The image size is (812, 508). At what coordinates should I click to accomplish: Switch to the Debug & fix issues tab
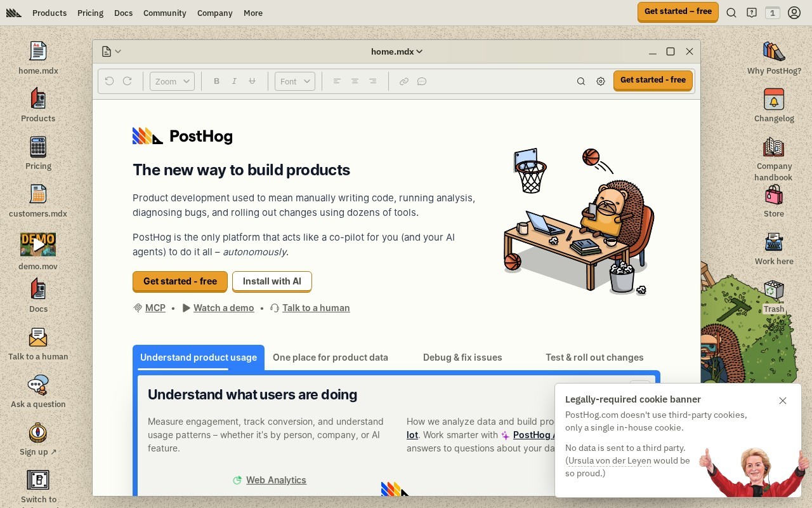pos(462,358)
